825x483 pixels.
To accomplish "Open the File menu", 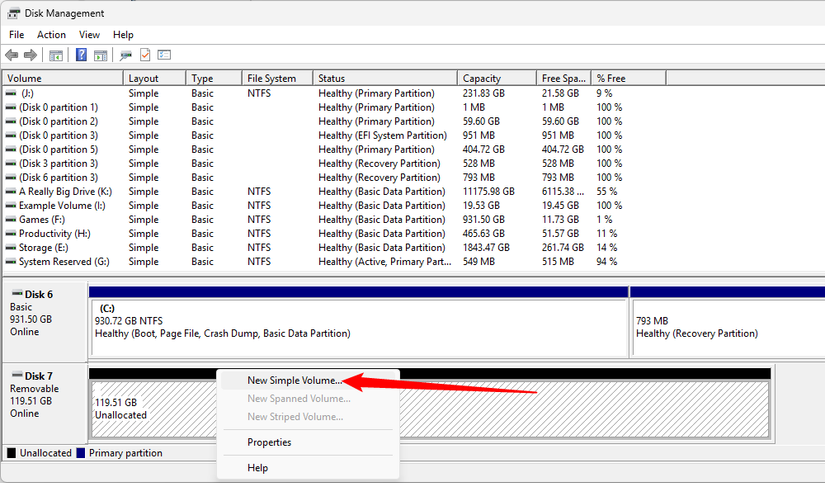I will [16, 35].
